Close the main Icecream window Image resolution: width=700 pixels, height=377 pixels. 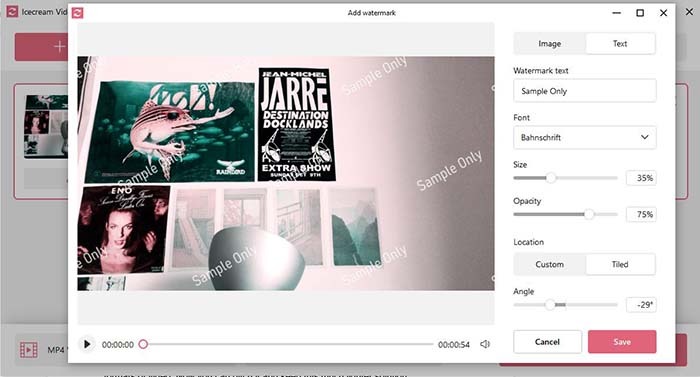[690, 12]
